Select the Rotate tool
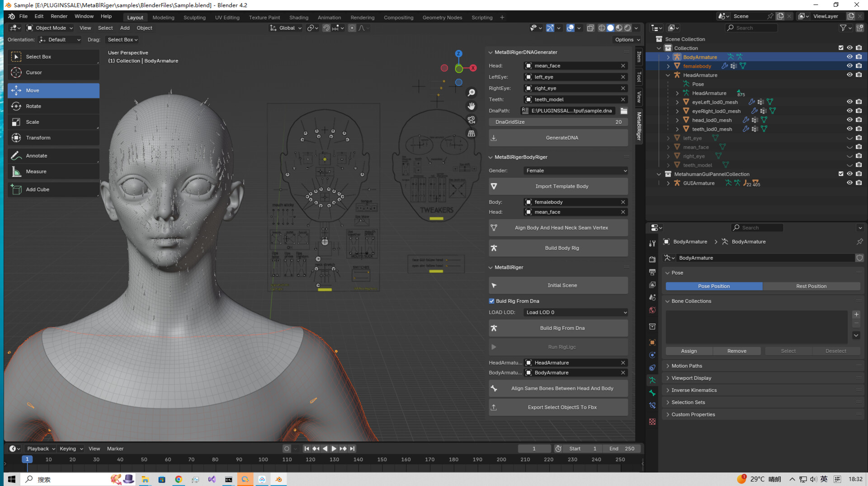The width and height of the screenshot is (868, 486). coord(53,106)
